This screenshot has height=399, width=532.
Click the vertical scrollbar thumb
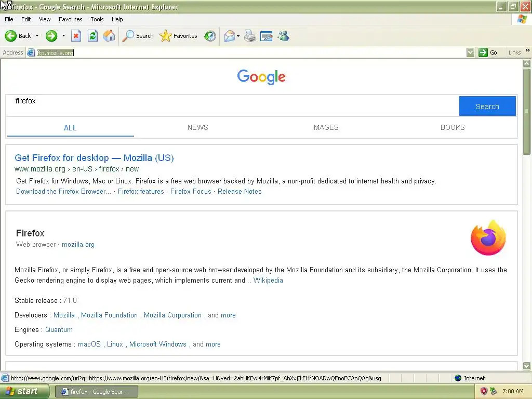click(527, 111)
